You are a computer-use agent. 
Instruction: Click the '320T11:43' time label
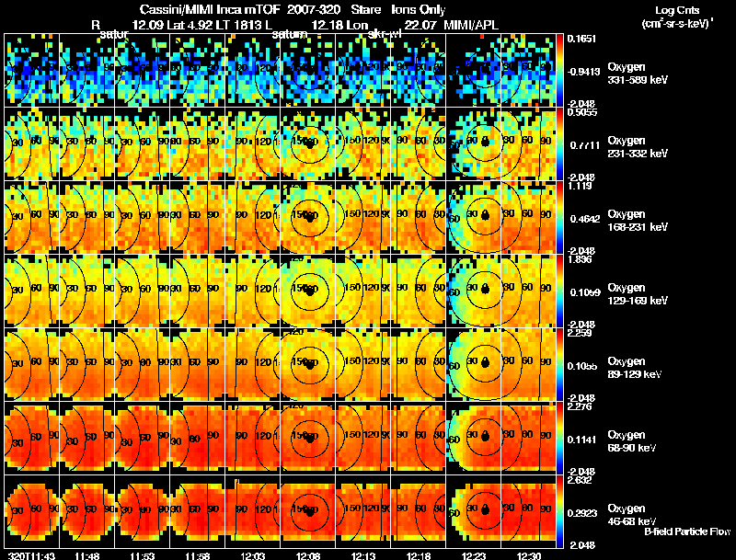coord(31,555)
